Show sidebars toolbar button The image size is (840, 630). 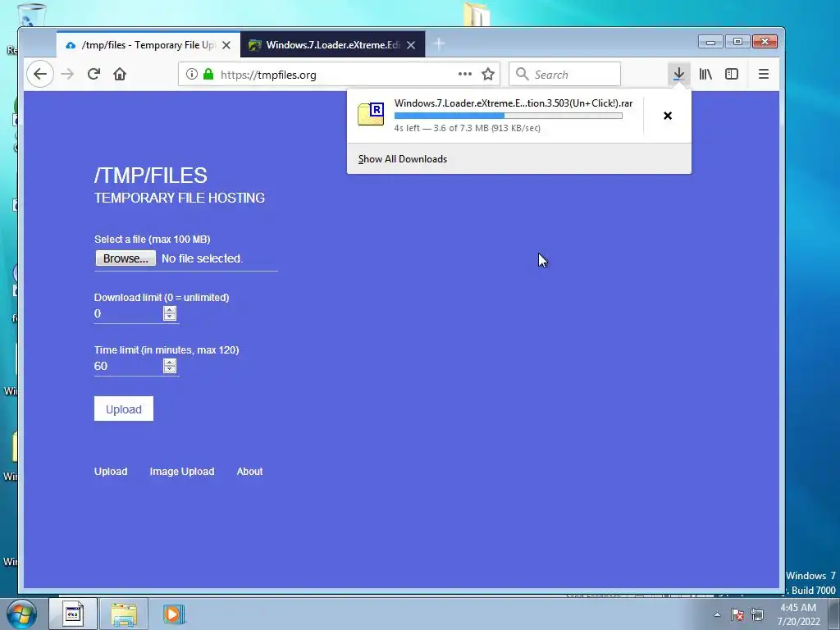pyautogui.click(x=732, y=74)
